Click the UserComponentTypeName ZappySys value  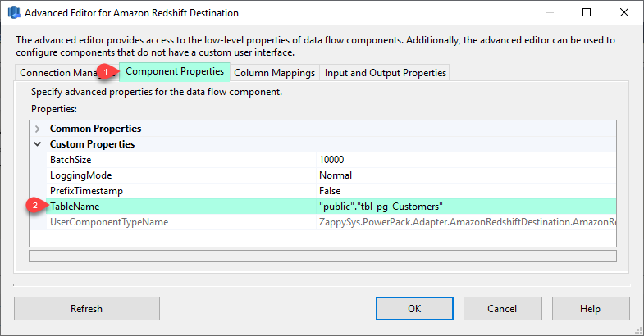[x=466, y=222]
